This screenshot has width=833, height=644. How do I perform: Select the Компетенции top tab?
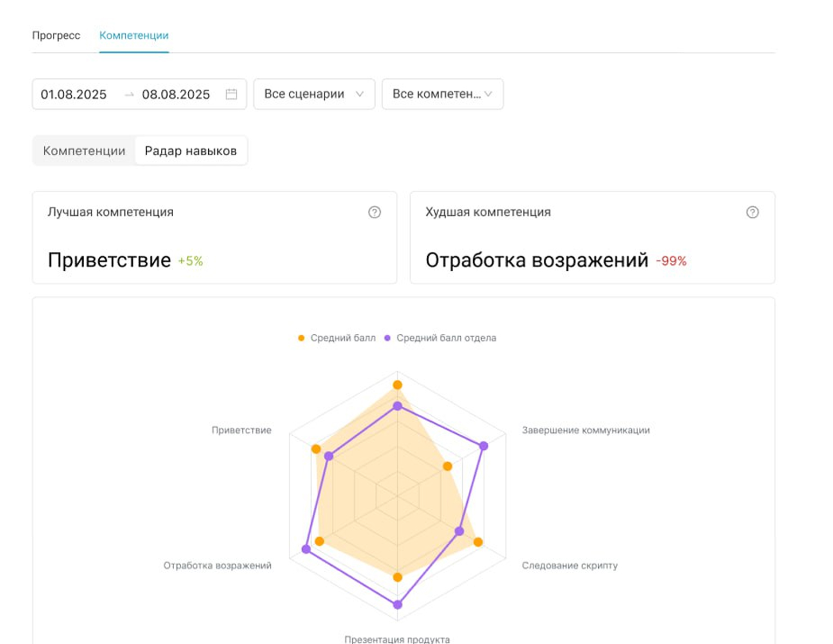tap(134, 36)
